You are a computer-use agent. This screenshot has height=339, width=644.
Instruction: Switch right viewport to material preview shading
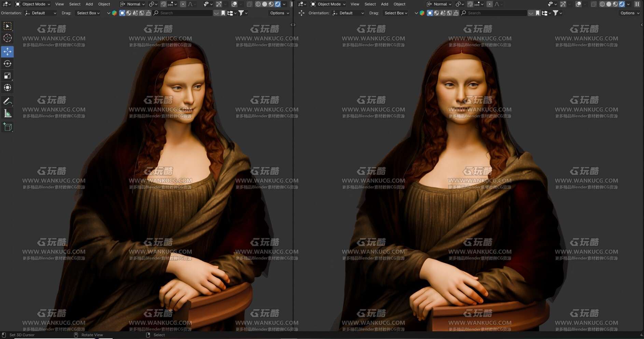click(x=615, y=4)
